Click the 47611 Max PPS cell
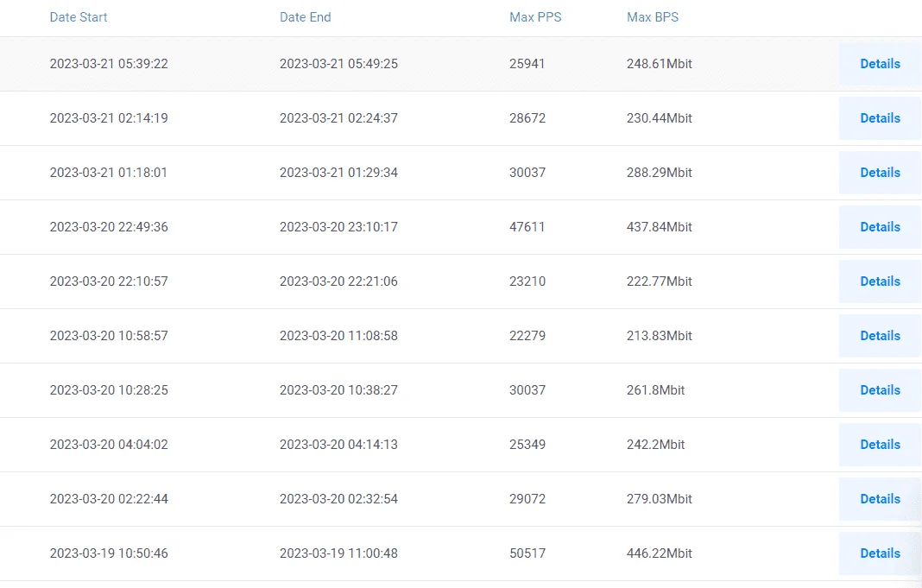The image size is (922, 588). [527, 227]
